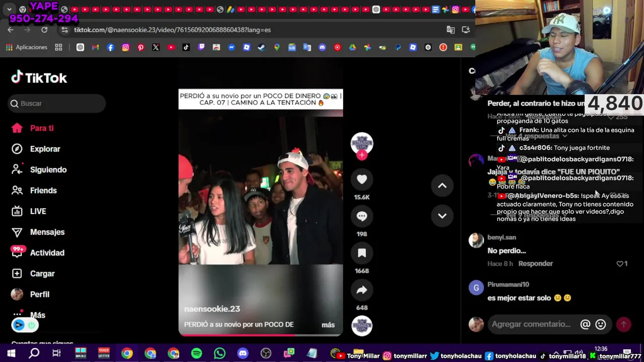
Task: Like the video with the heart icon
Action: [x=362, y=179]
